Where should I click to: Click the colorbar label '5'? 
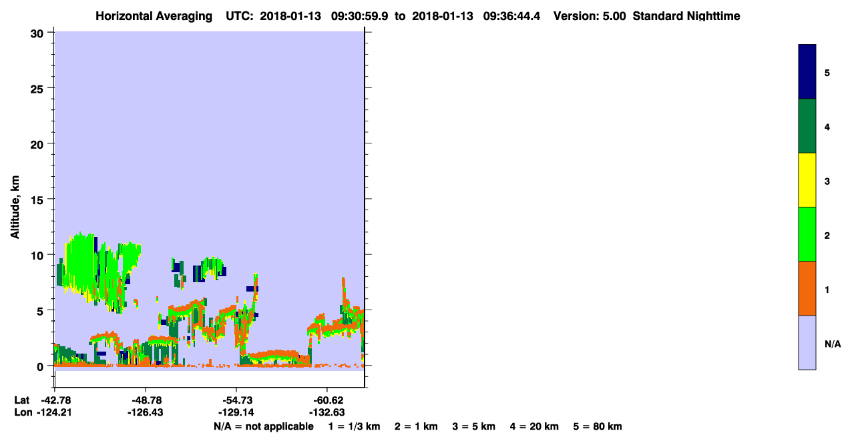point(827,72)
